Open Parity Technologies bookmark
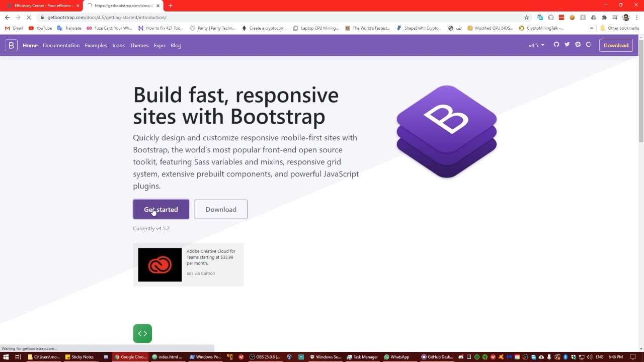 point(212,28)
